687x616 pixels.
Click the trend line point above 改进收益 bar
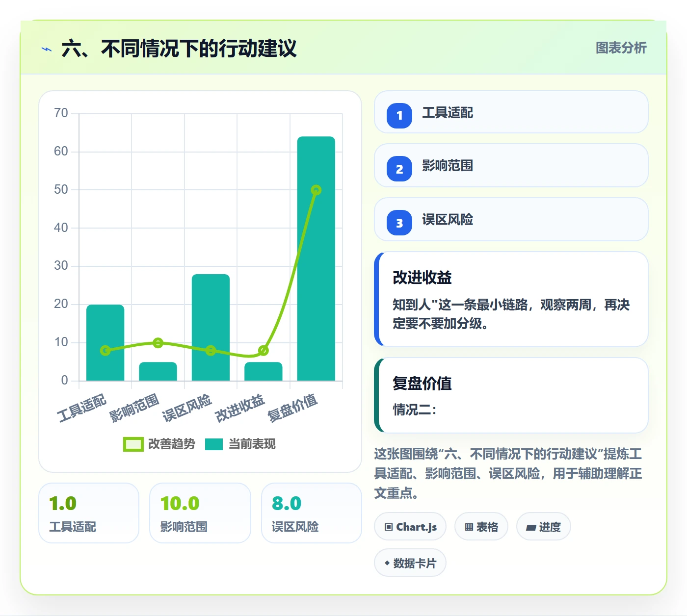[264, 350]
